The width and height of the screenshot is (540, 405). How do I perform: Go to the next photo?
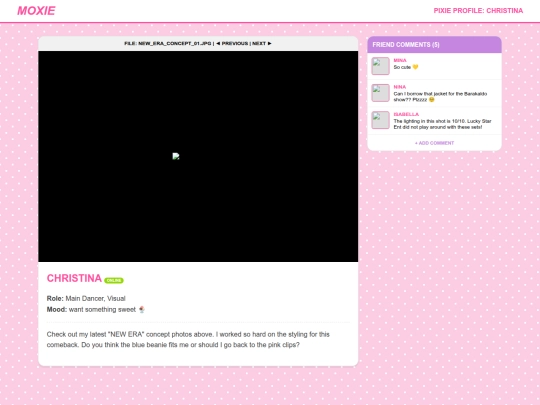click(262, 43)
